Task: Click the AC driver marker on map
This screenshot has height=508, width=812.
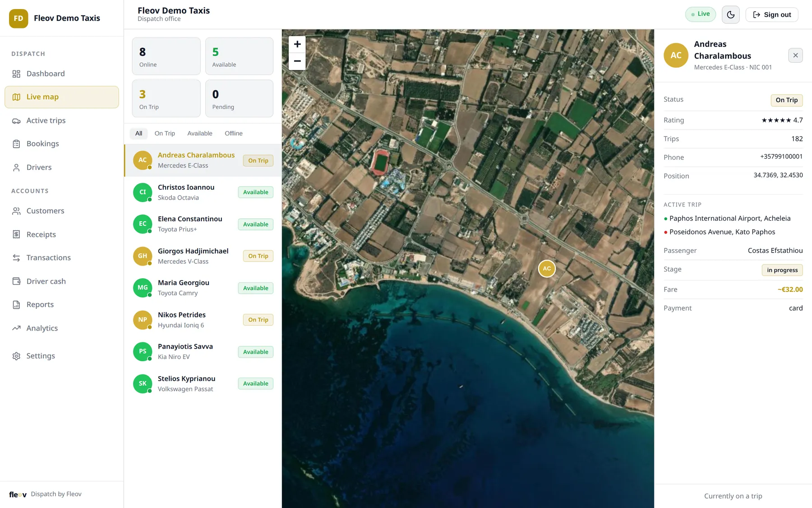Action: pyautogui.click(x=547, y=269)
